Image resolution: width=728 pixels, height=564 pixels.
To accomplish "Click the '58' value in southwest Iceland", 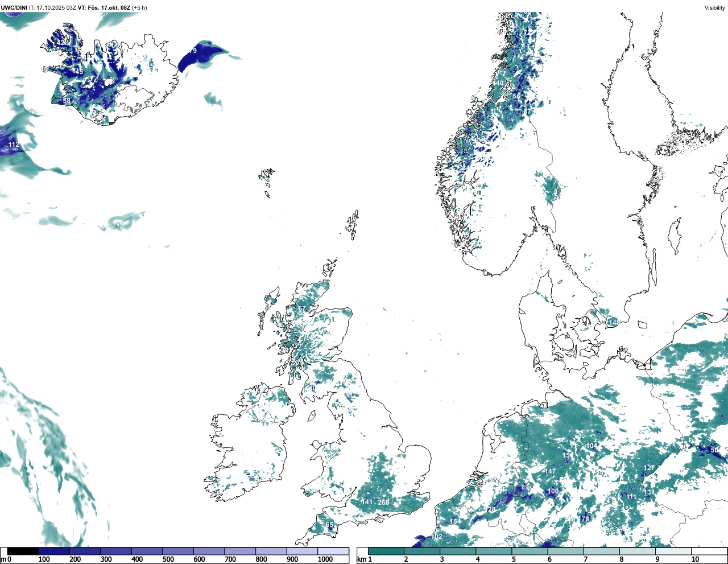I will click(x=67, y=101).
